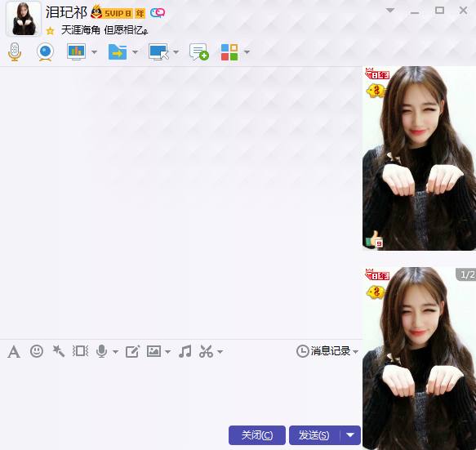Expand the send button dropdown arrow

pos(350,435)
